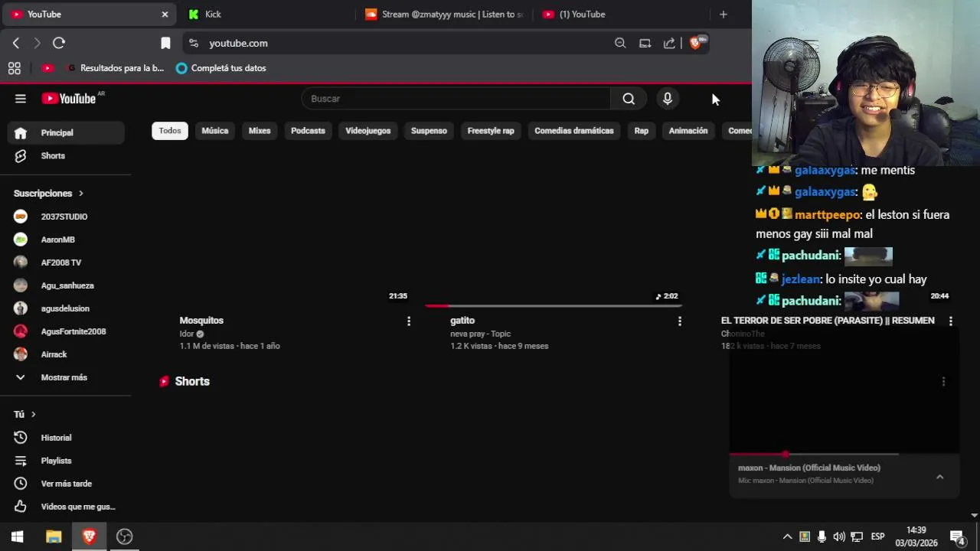Activate voice search microphone
This screenshot has height=551, width=980.
point(668,99)
